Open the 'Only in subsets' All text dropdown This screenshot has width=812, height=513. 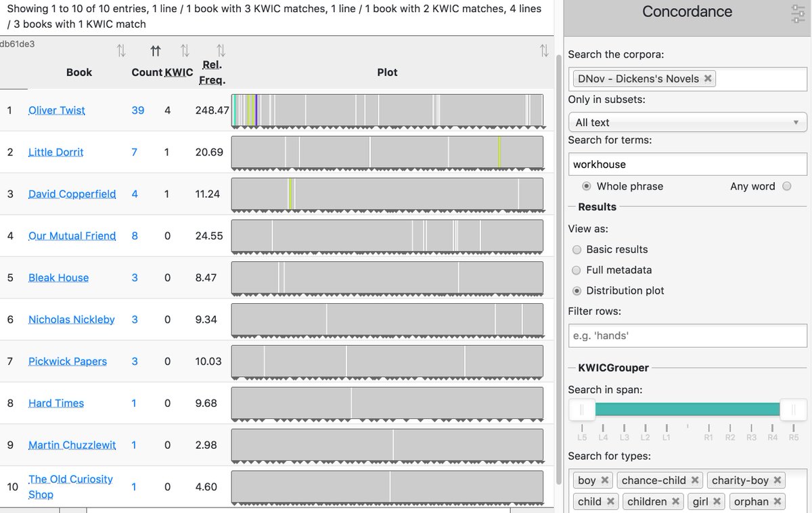687,122
